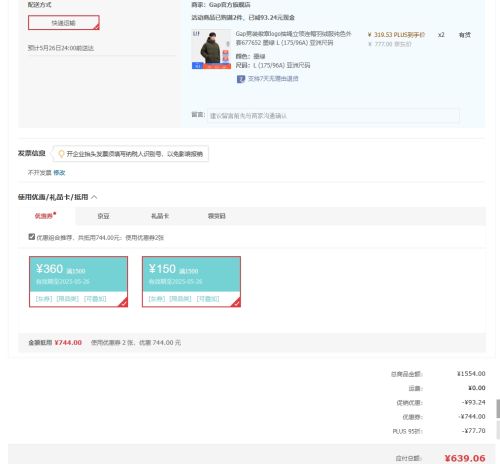Open the Gap jacket product thumbnail
500x464 pixels.
211,49
